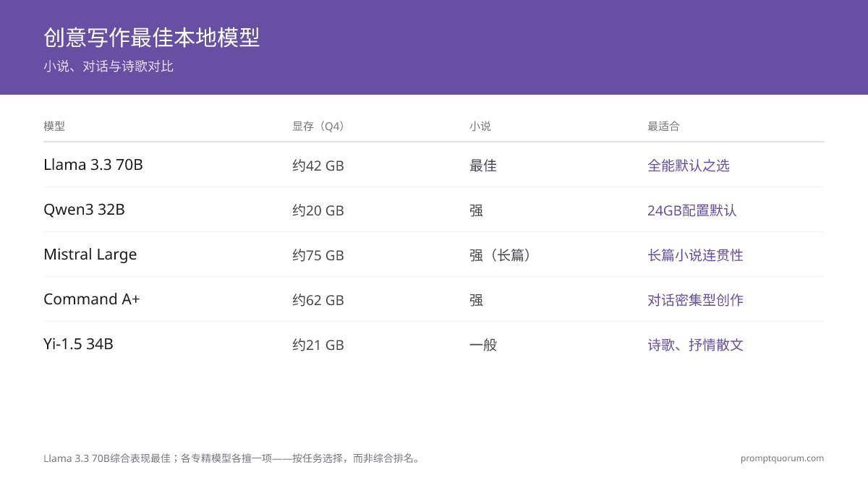Click the subtitle 小说、对话与诗歌对比
868x488 pixels.
point(109,67)
